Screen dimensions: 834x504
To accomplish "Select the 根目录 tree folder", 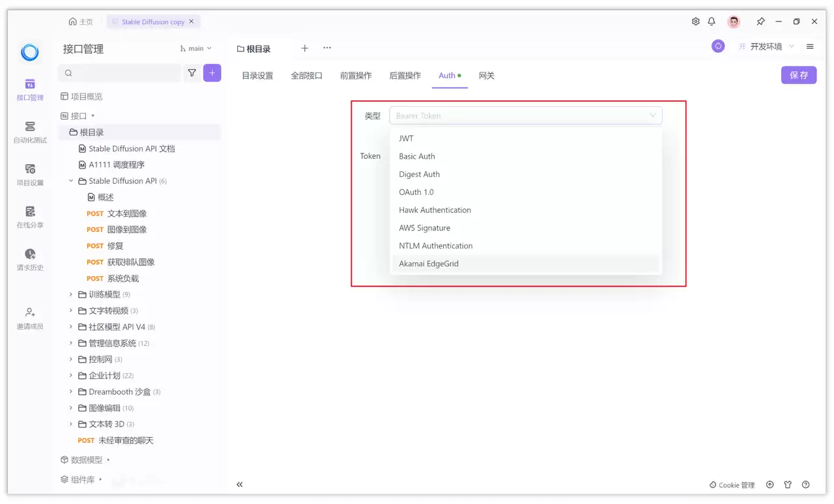I will 140,132.
